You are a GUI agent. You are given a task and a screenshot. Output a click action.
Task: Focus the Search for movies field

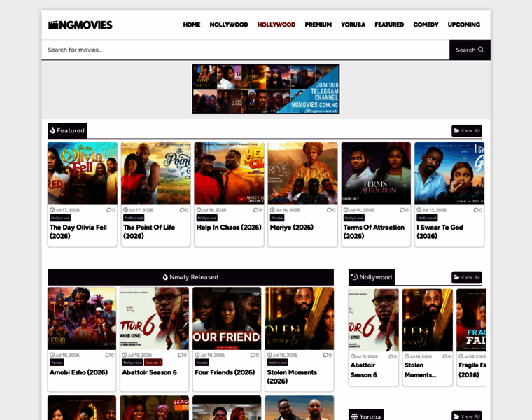tap(245, 50)
